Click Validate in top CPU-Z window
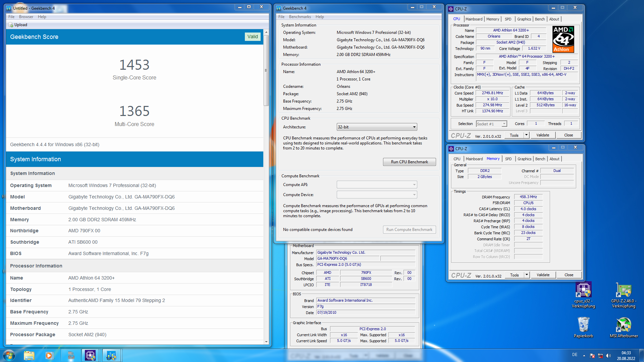This screenshot has width=644, height=362. [543, 135]
